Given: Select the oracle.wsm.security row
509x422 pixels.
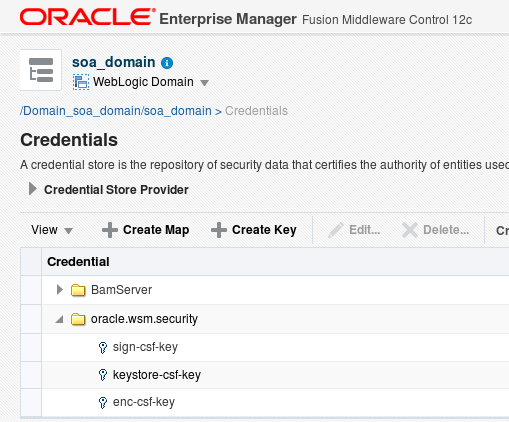Looking at the screenshot, I should [275, 319].
